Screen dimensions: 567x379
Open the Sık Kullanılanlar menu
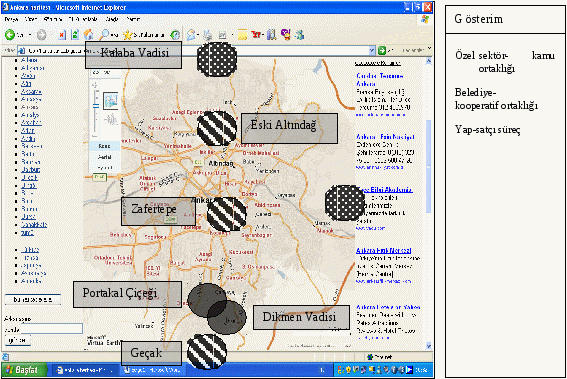click(83, 19)
